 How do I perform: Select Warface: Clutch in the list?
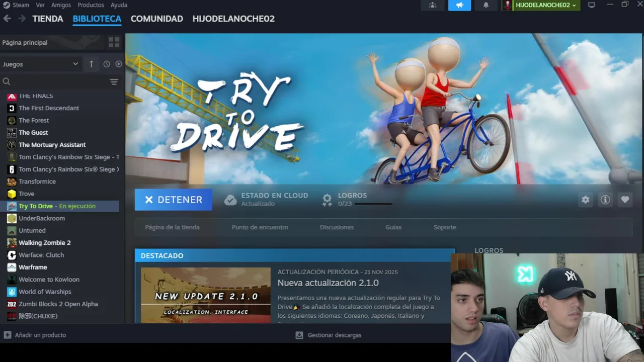tap(41, 255)
